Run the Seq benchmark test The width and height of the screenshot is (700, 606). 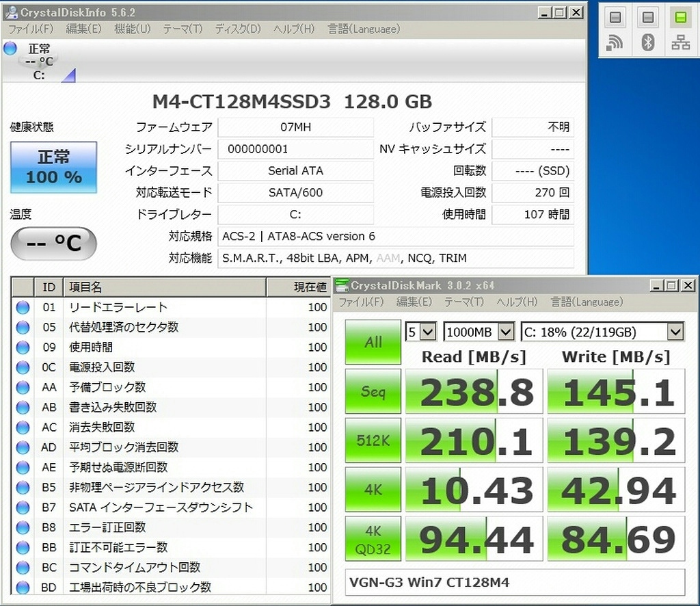373,391
